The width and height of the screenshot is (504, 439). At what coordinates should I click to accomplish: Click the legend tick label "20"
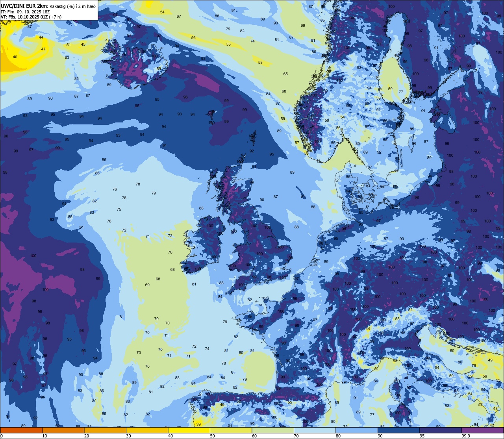[x=87, y=436]
